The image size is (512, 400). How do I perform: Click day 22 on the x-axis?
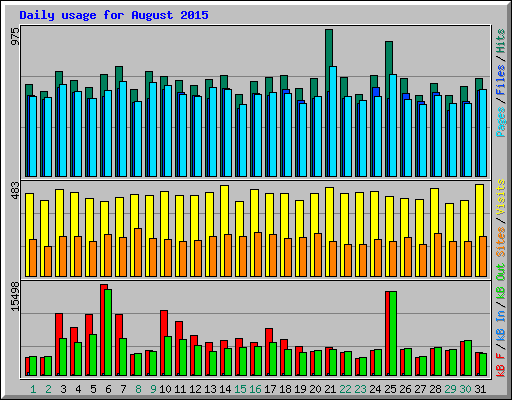pos(345,389)
